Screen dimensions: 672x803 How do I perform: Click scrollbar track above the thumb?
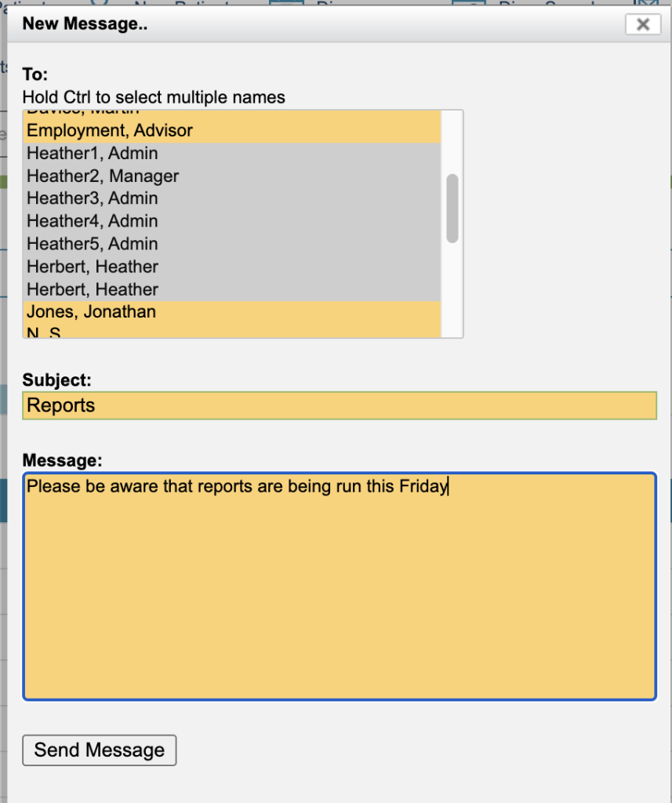tap(452, 141)
